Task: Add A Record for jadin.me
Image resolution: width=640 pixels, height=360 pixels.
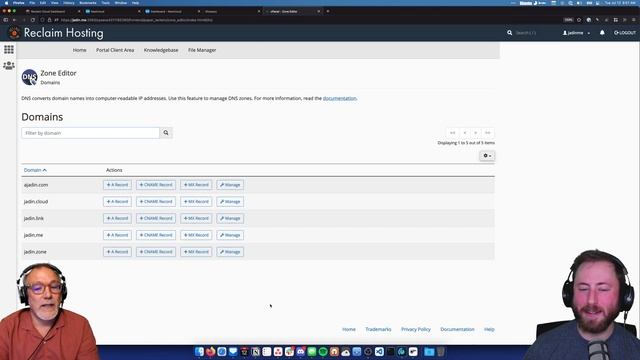Action: point(117,235)
